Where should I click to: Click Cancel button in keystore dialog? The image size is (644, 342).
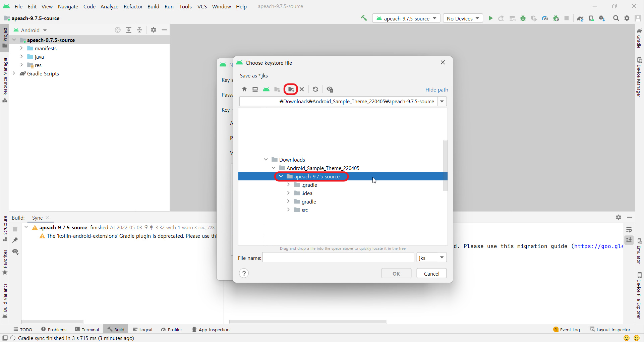click(431, 273)
